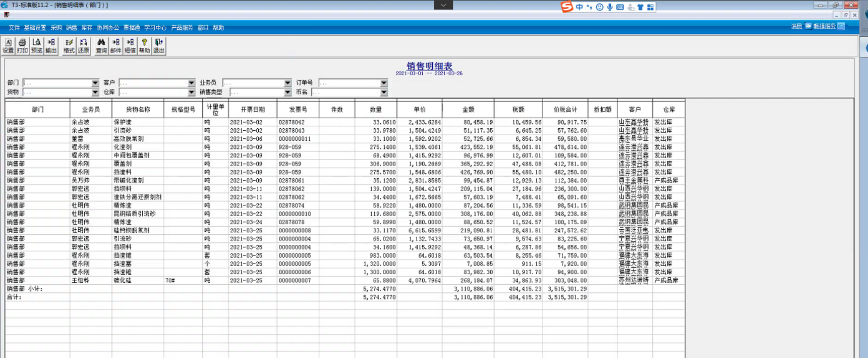Expand the 货物 goods dropdown

pyautogui.click(x=95, y=92)
